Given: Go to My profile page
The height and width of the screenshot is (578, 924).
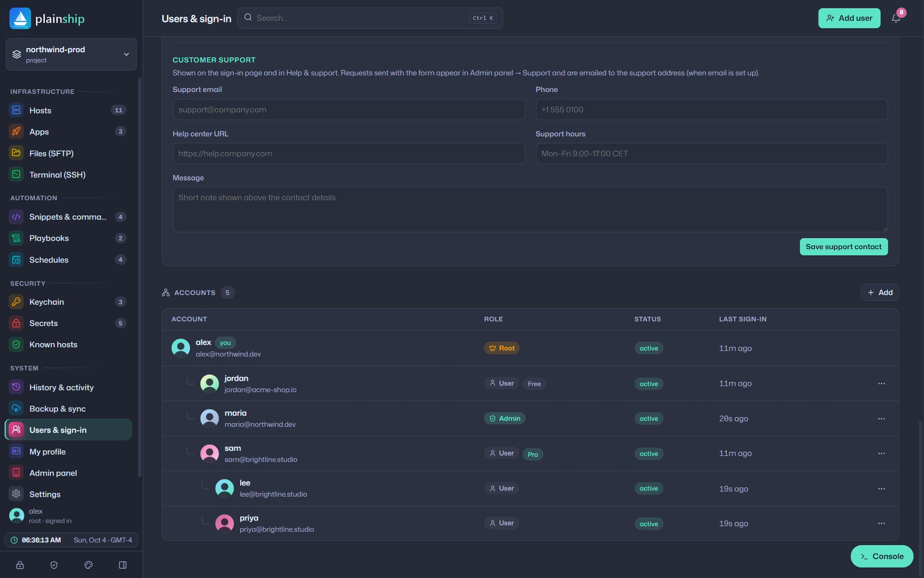Looking at the screenshot, I should point(68,452).
